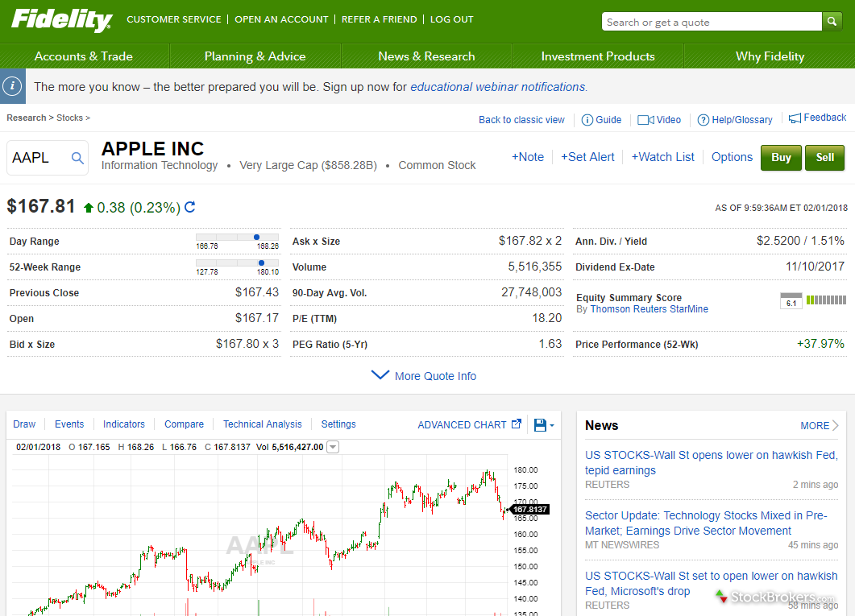Open Investment Products menu
This screenshot has height=616, width=855.
[x=598, y=56]
